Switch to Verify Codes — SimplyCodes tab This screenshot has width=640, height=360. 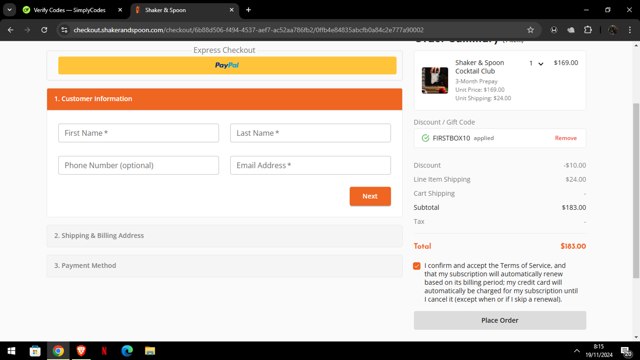tap(69, 10)
